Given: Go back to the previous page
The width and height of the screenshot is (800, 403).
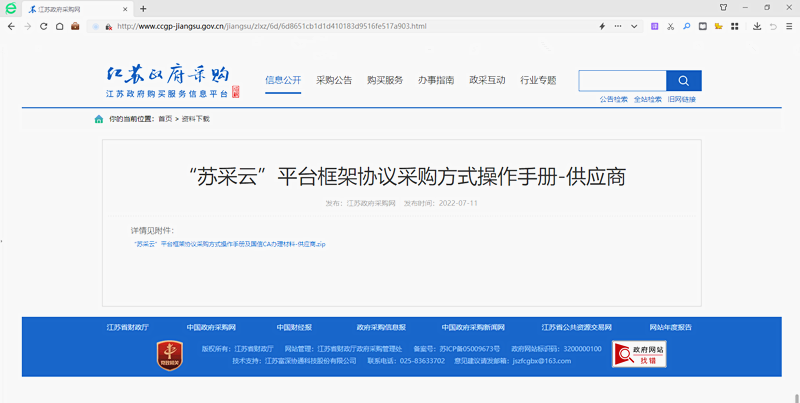Looking at the screenshot, I should tap(11, 26).
